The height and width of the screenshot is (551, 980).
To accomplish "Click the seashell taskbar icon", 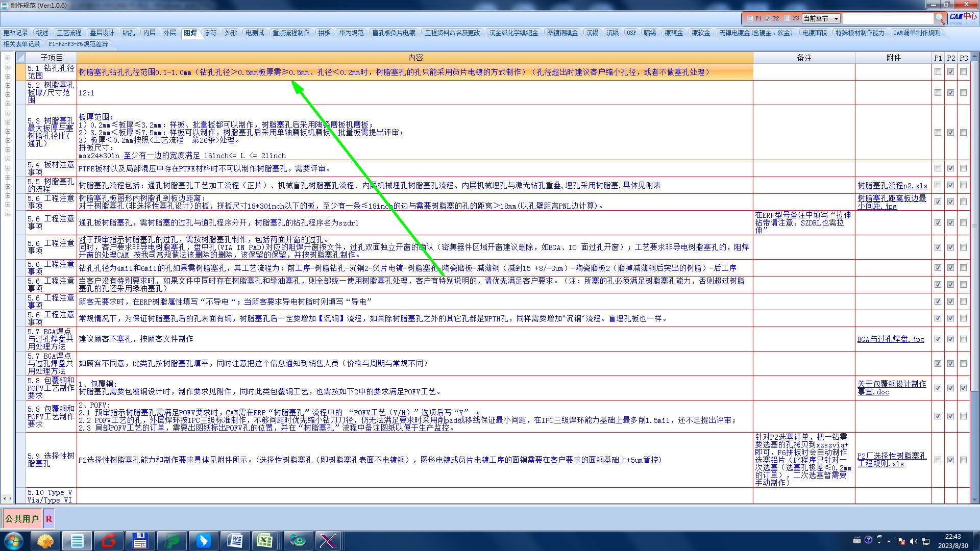I will point(45,540).
